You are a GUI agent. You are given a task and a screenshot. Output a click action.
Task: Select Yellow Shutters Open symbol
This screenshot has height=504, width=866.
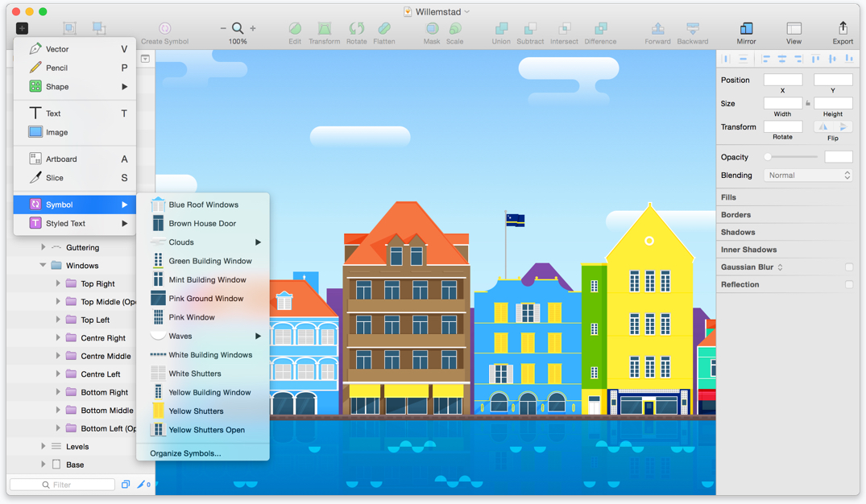tap(206, 430)
